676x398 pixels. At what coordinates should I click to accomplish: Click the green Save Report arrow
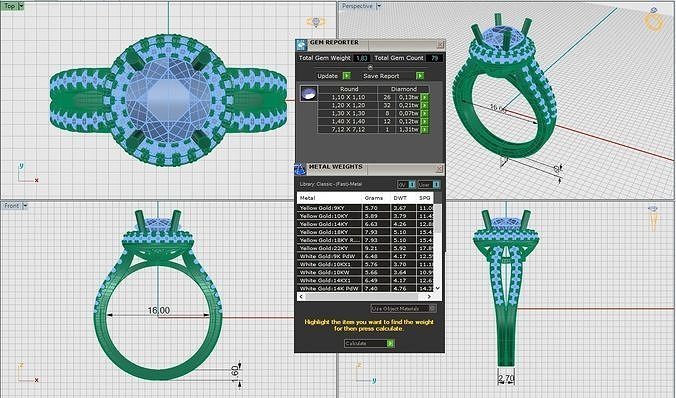click(x=420, y=76)
